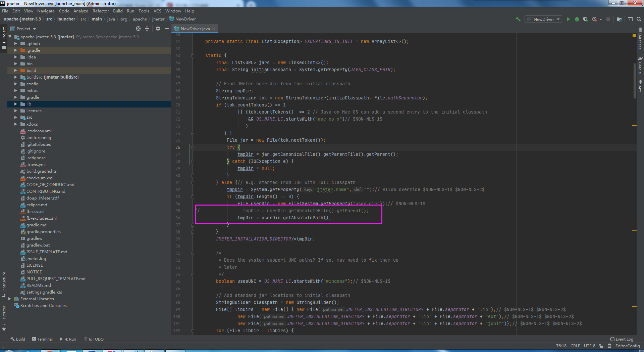The height and width of the screenshot is (352, 644).
Task: Hide the Project panel with minus icon
Action: (167, 29)
